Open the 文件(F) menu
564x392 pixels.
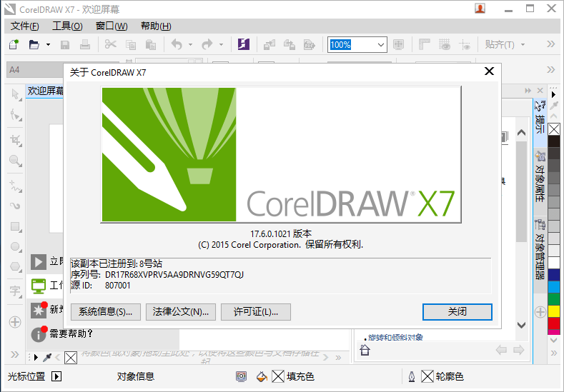[25, 26]
